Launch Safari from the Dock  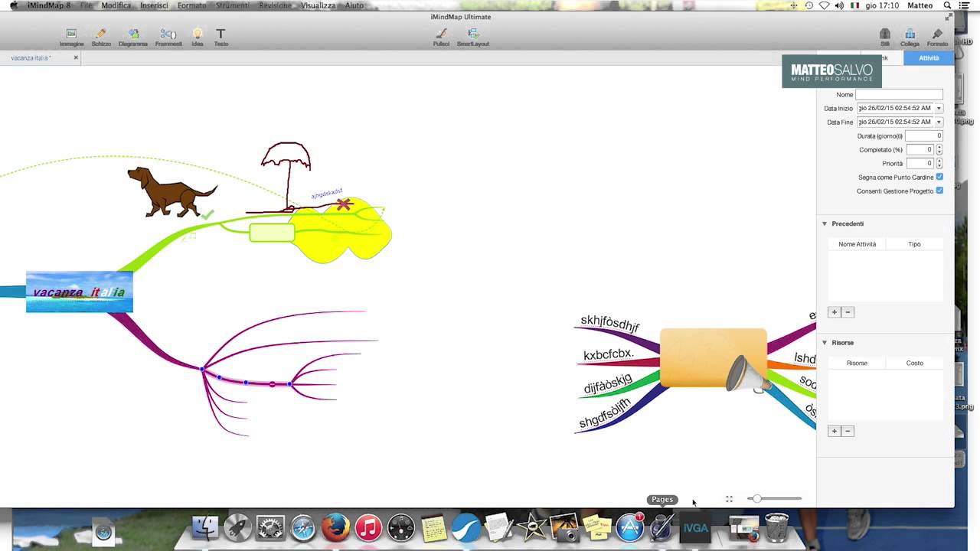pyautogui.click(x=303, y=528)
